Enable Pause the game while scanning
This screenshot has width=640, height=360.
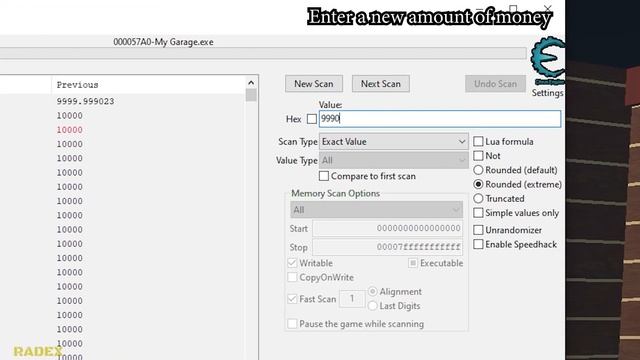pyautogui.click(x=292, y=324)
